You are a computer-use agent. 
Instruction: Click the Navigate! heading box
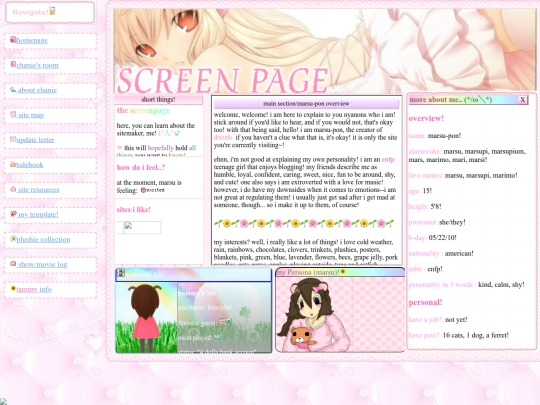pos(50,12)
